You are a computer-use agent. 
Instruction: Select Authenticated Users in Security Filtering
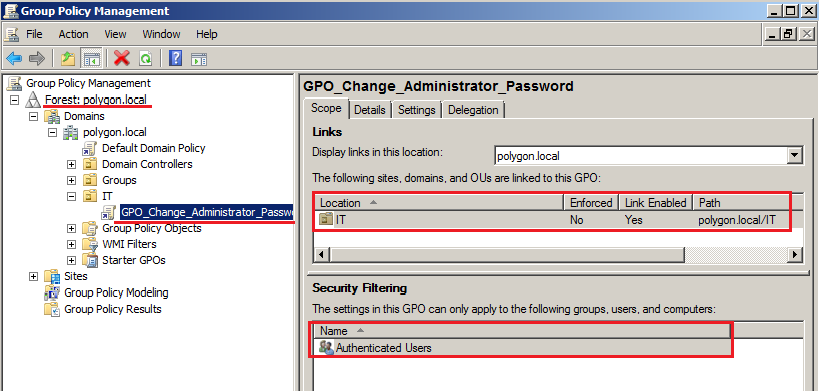pyautogui.click(x=383, y=348)
